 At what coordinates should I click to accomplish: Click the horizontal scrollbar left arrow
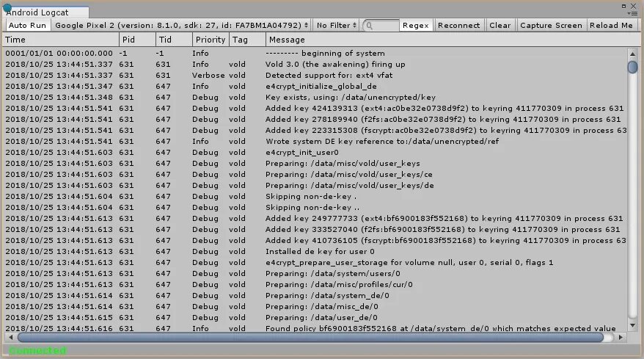click(x=11, y=337)
